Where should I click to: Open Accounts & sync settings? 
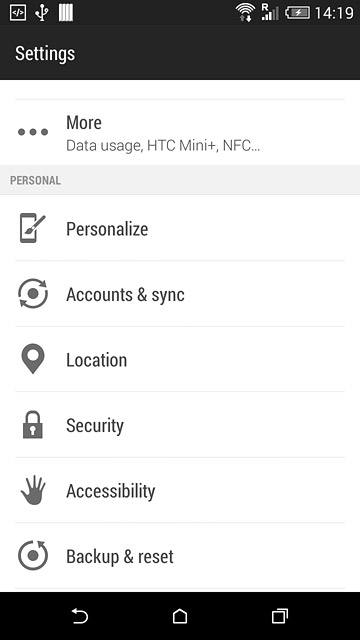click(180, 293)
